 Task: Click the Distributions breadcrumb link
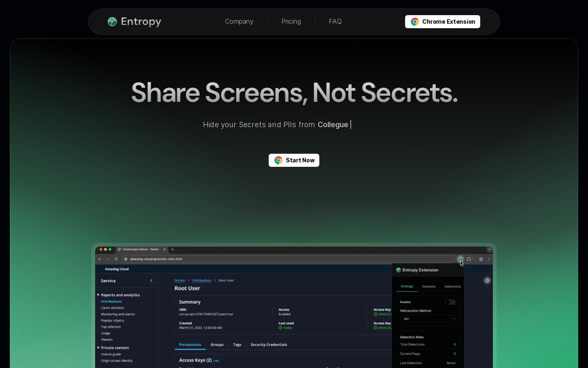(202, 280)
